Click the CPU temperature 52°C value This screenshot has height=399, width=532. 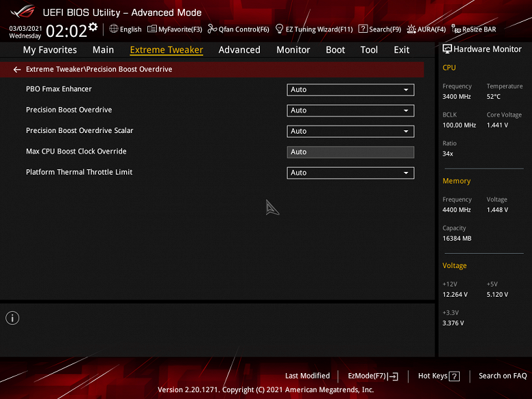(x=493, y=97)
